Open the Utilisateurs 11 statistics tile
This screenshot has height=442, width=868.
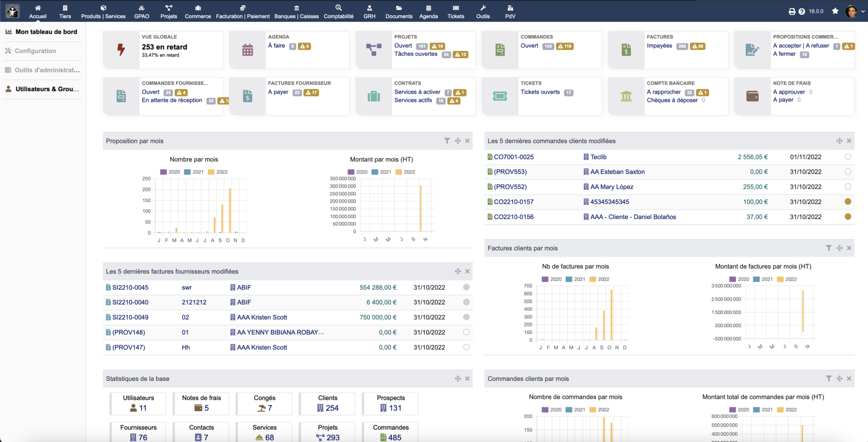138,404
